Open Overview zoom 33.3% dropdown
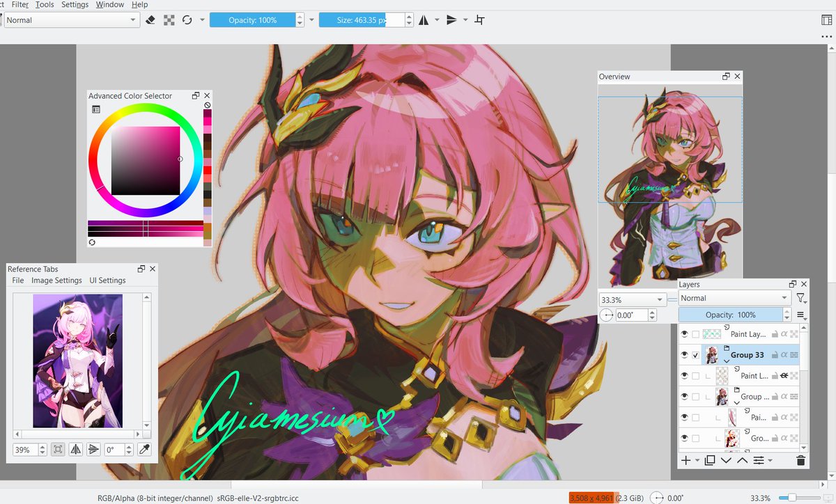This screenshot has width=836, height=504. coord(632,299)
